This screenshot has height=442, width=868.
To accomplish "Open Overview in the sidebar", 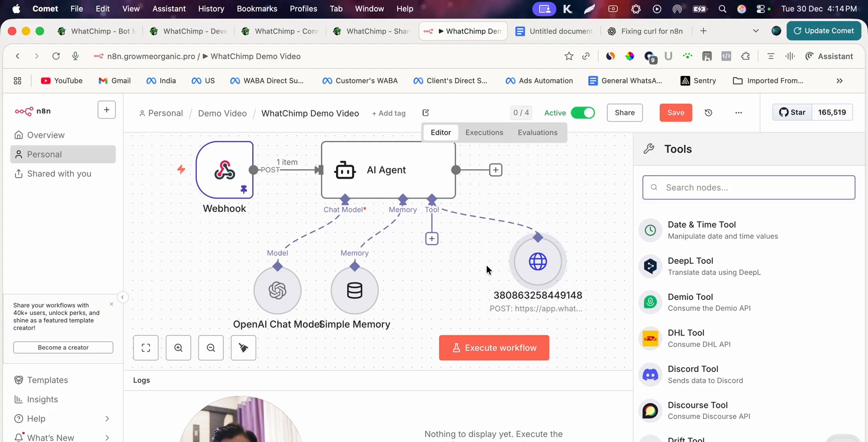I will [x=63, y=135].
